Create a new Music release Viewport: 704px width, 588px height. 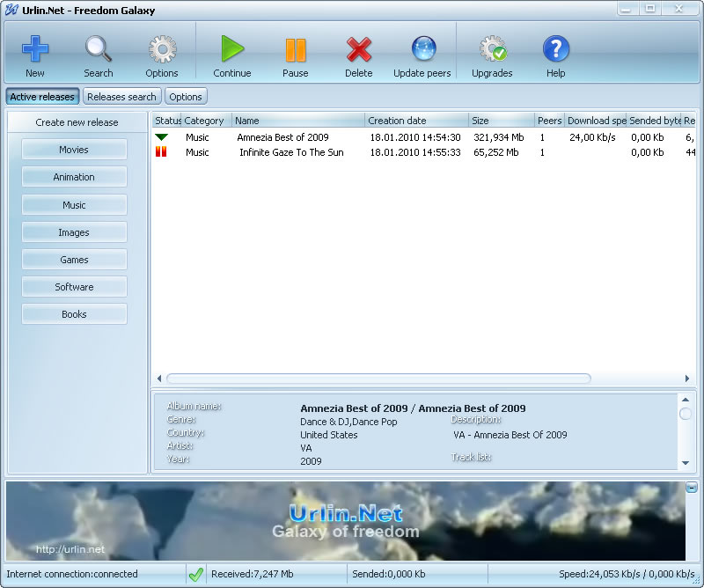pos(74,205)
